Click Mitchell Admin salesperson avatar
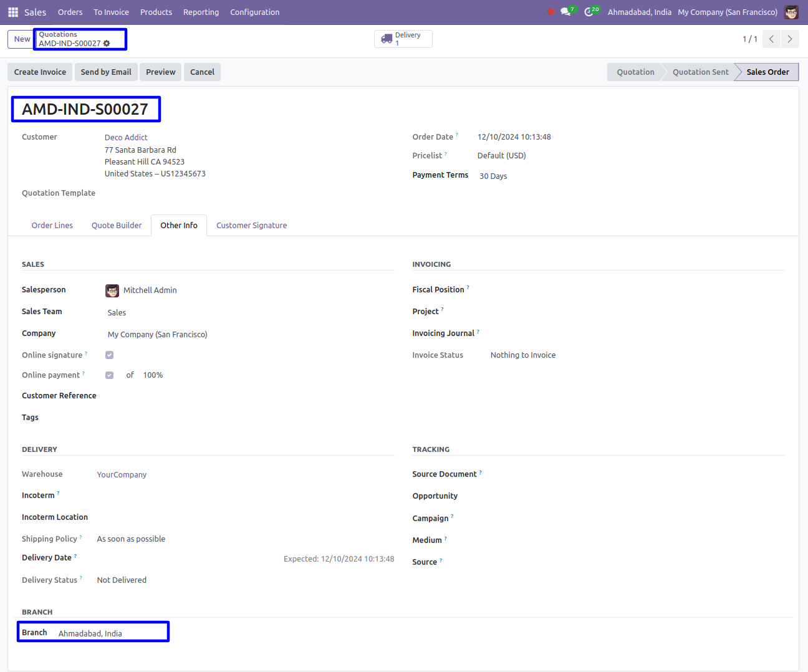 (112, 290)
